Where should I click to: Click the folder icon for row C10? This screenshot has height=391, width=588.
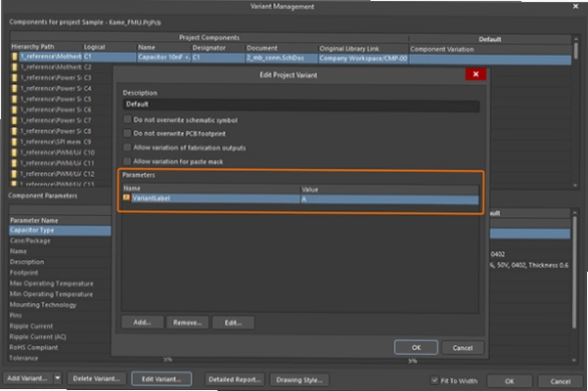(15, 152)
